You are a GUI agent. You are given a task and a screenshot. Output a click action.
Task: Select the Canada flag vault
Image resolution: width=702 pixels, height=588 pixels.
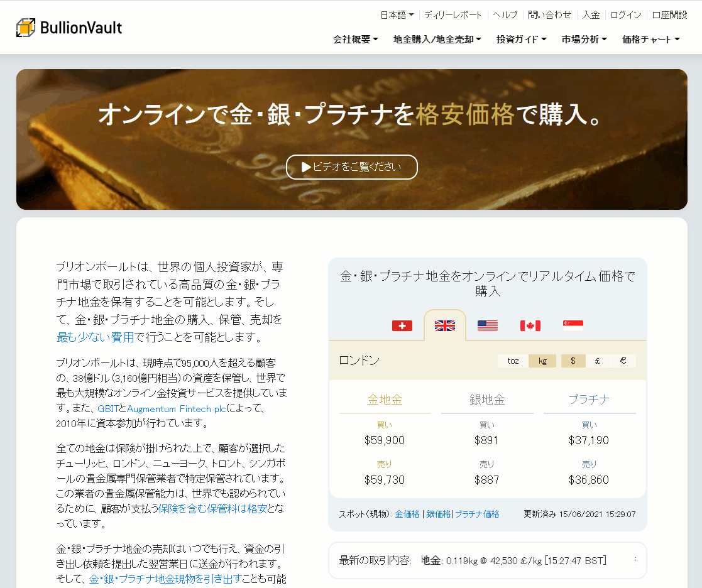(530, 325)
